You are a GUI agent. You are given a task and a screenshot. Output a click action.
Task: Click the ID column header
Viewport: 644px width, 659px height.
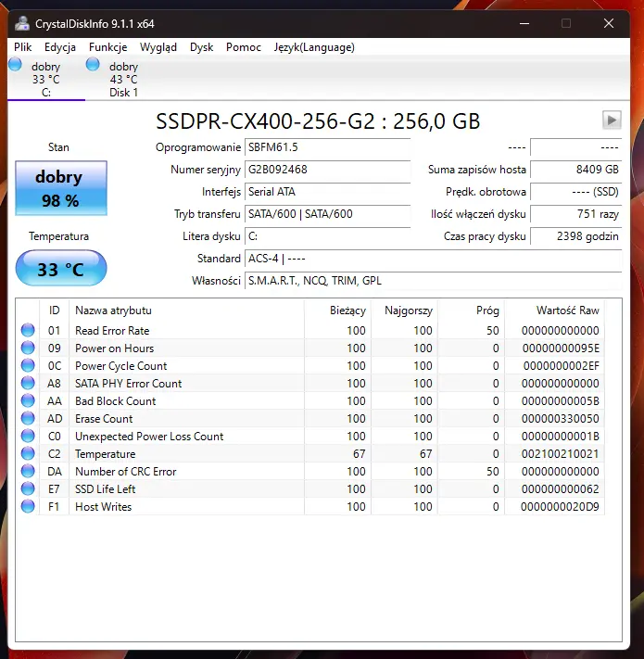click(54, 310)
